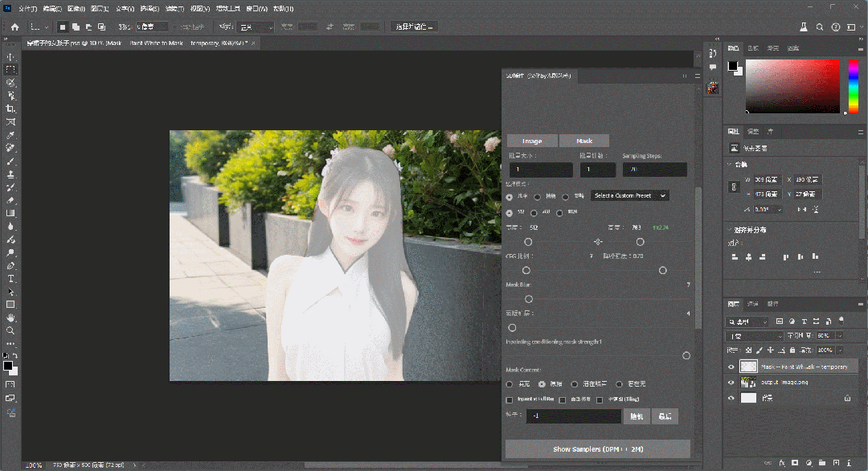Image resolution: width=868 pixels, height=471 pixels.
Task: Hide the Mask Paint White temporary layer
Action: [731, 367]
